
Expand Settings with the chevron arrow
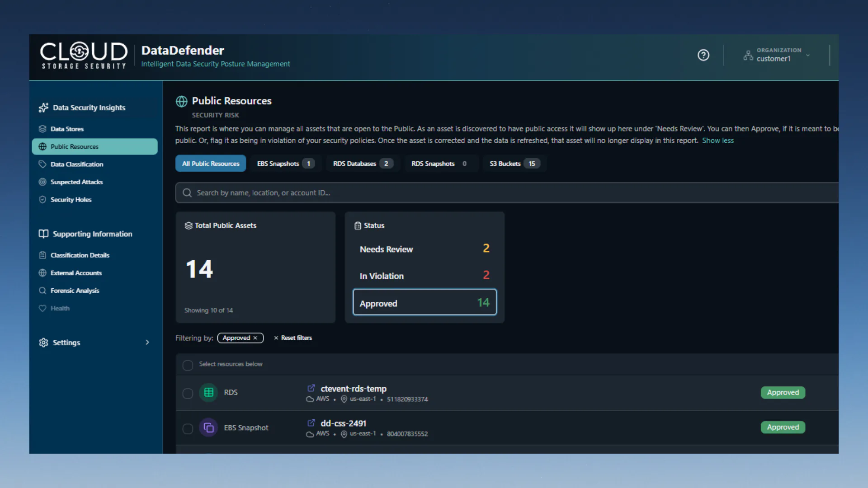tap(147, 343)
